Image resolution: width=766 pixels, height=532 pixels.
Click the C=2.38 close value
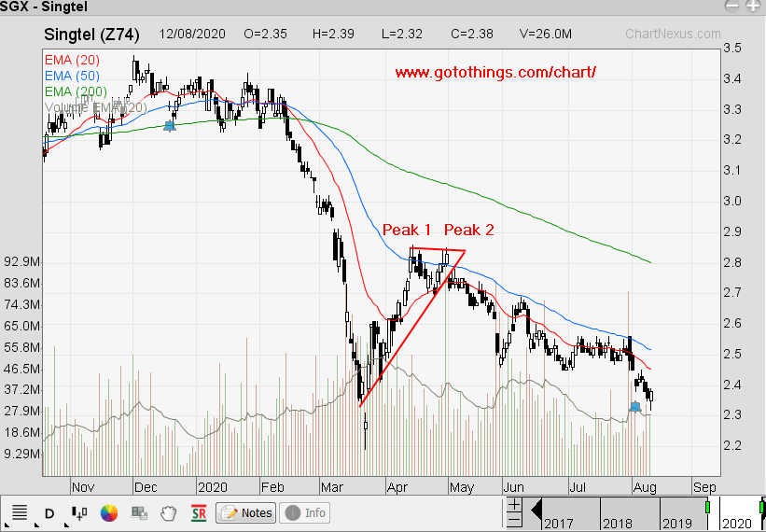tap(472, 35)
